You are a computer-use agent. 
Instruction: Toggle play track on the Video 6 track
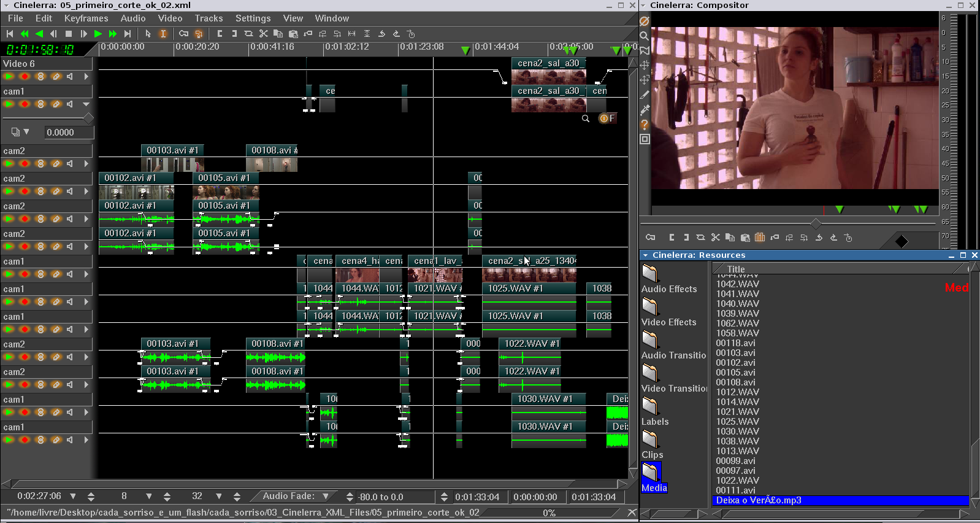9,77
